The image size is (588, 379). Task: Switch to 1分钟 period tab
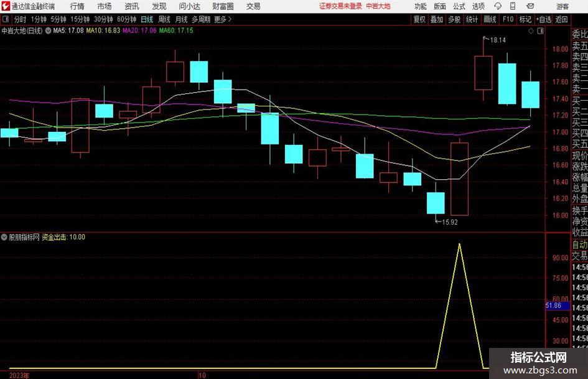pos(39,19)
